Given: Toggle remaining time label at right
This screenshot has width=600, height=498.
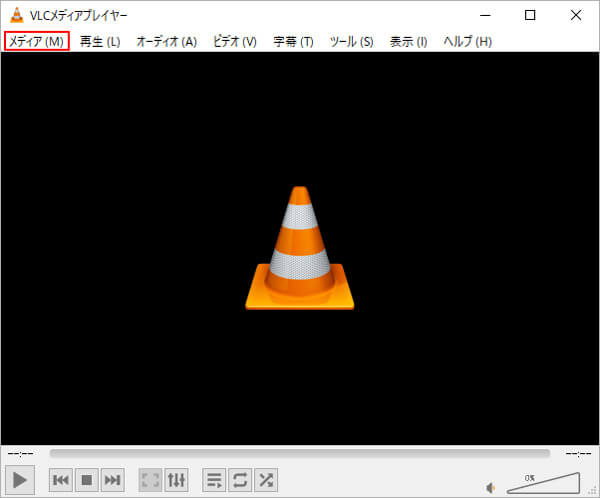Looking at the screenshot, I should (x=579, y=454).
